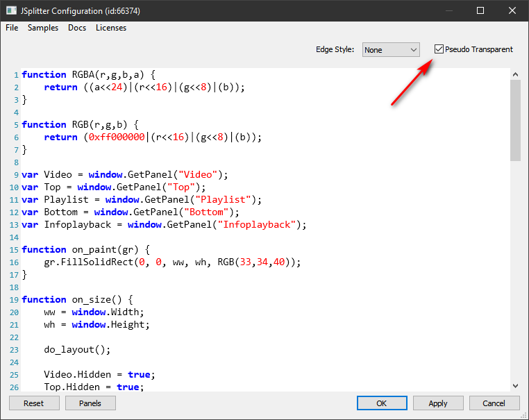
Task: Open the Licenses menu
Action: 111,28
